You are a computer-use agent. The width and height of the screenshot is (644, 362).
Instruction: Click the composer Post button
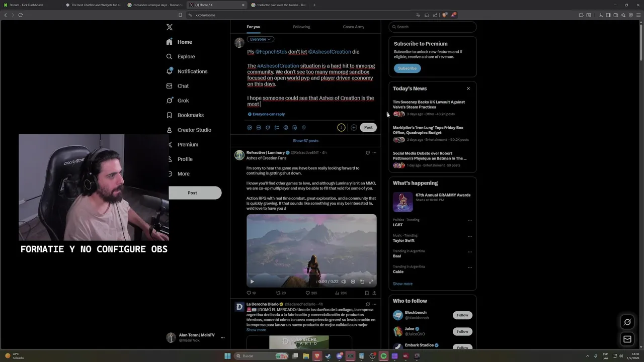368,128
